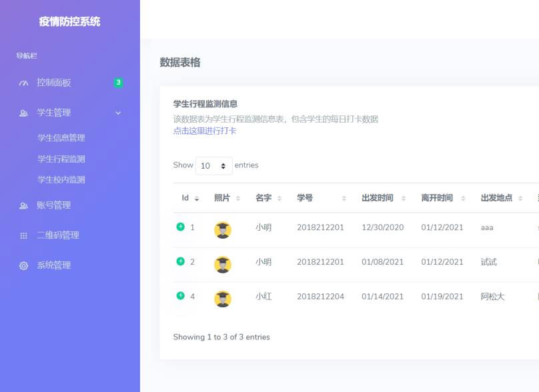Click the 学生行程监测信息 card heading
This screenshot has width=539, height=392.
click(x=205, y=104)
